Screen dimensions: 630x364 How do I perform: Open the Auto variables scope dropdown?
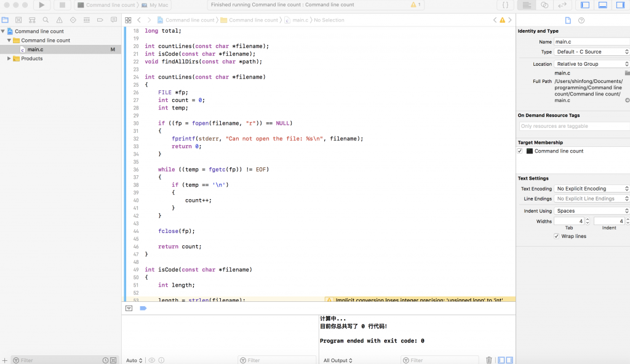[x=134, y=360]
